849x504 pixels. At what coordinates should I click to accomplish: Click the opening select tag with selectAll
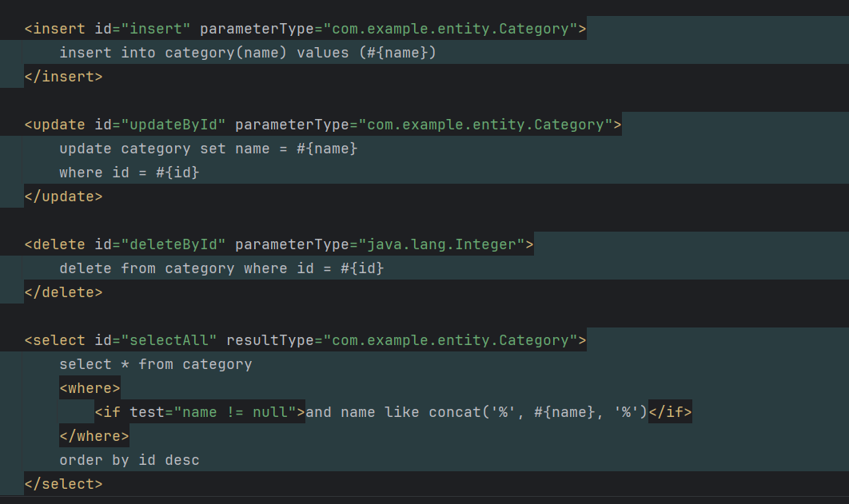pyautogui.click(x=305, y=340)
